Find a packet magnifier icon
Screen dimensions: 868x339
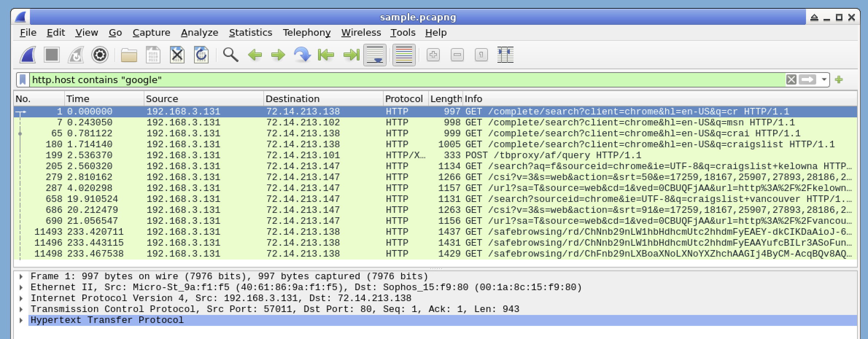point(230,55)
